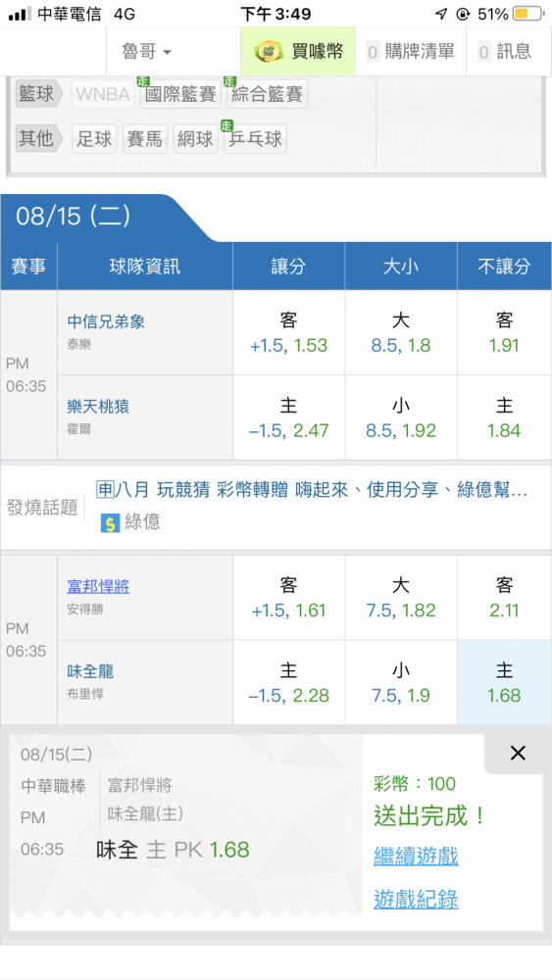Click the 買噱幣 coin icon

[x=269, y=51]
